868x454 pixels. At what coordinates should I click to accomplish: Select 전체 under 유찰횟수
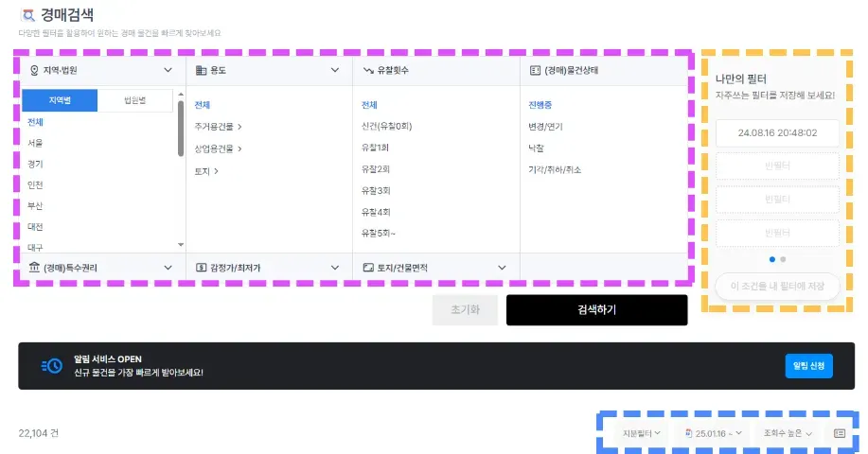369,105
